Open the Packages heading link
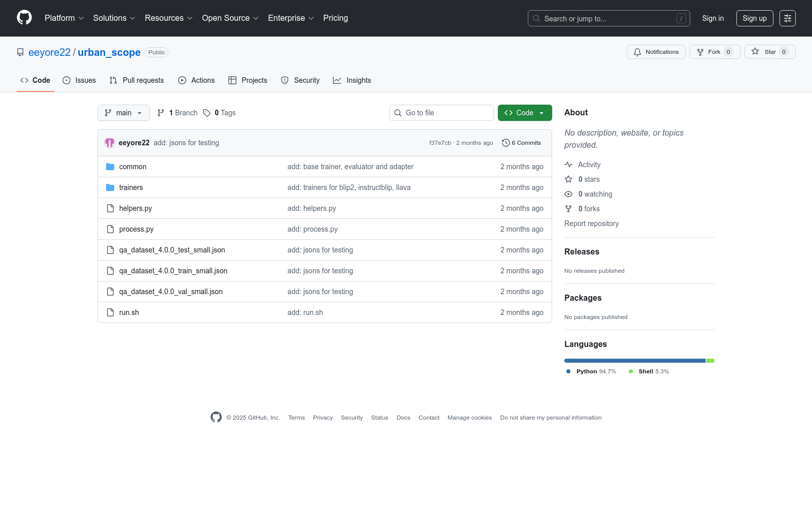Image resolution: width=812 pixels, height=508 pixels. pyautogui.click(x=583, y=298)
